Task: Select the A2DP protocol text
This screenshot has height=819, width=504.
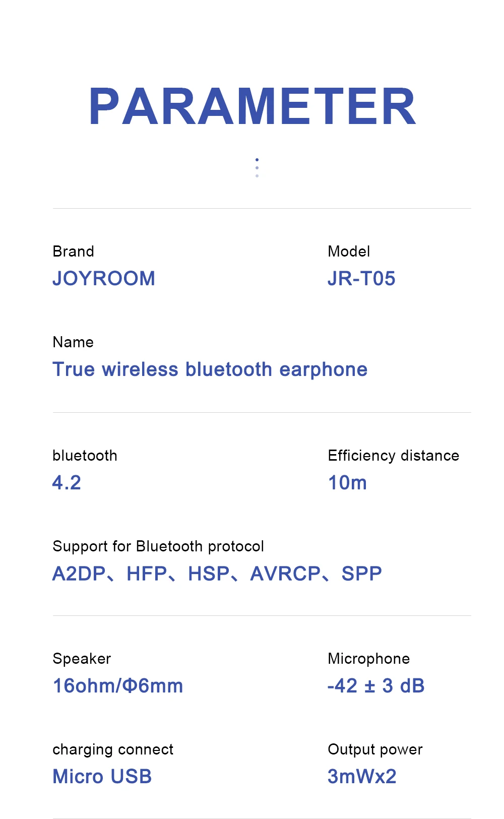Action: [79, 574]
